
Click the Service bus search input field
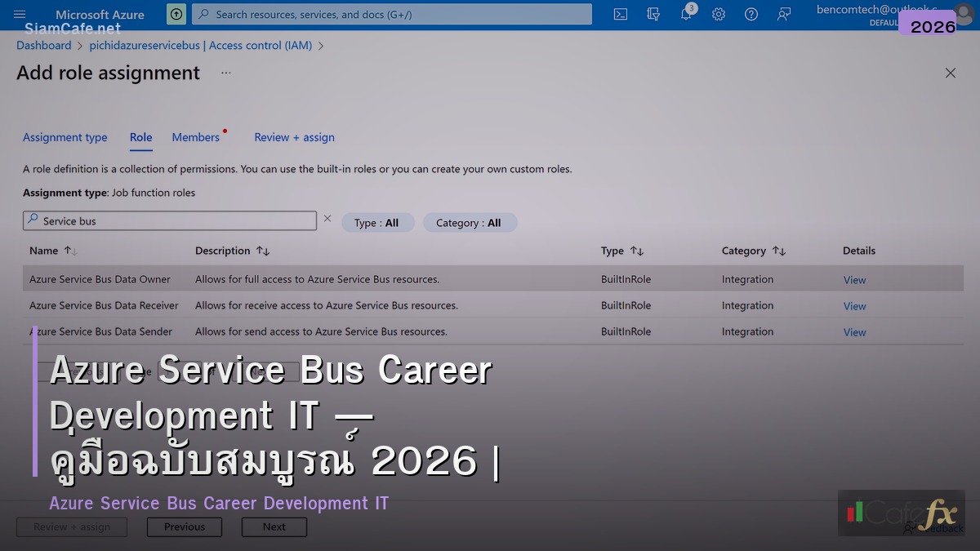[x=169, y=220]
